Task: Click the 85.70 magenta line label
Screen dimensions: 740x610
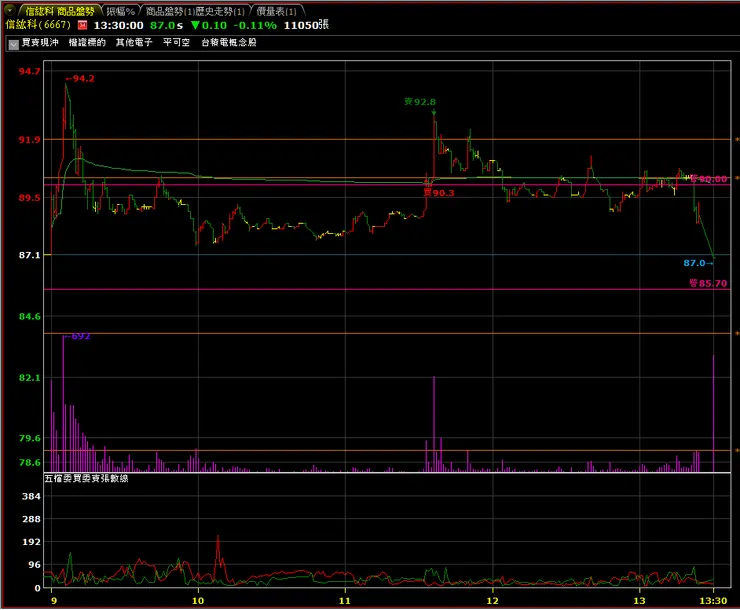Action: click(x=708, y=283)
